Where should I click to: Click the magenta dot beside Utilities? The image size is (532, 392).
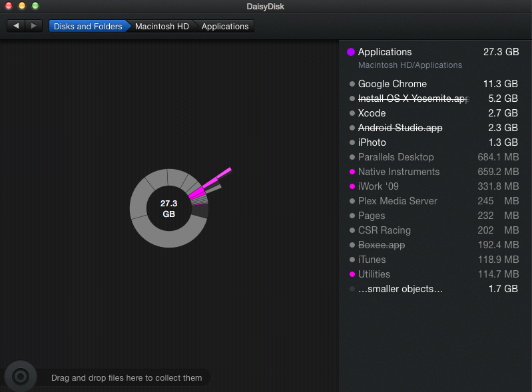pyautogui.click(x=352, y=274)
